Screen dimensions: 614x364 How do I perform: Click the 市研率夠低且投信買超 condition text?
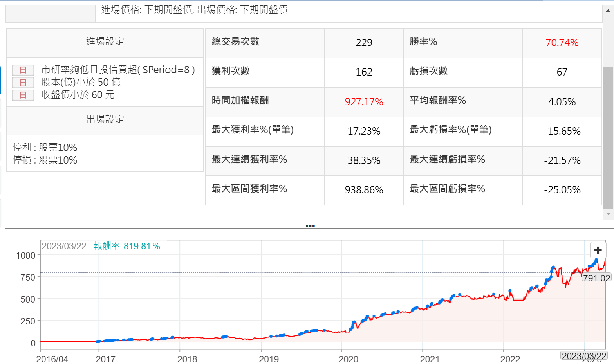tap(118, 70)
